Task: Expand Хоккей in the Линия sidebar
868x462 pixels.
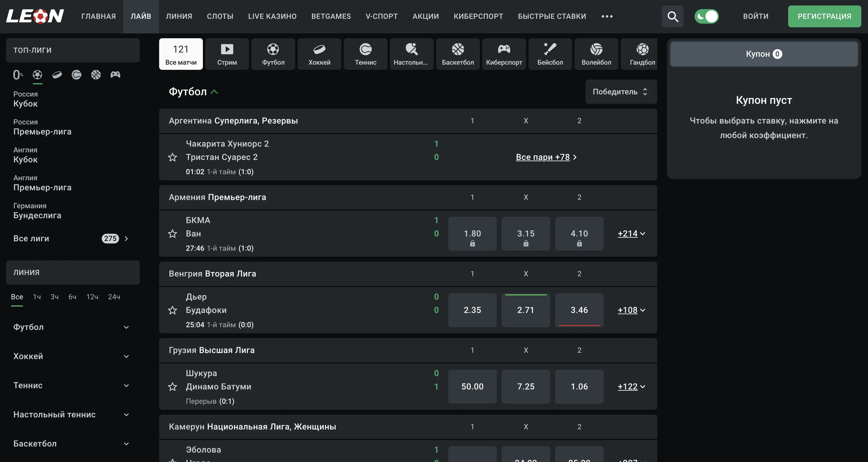Action: click(x=126, y=356)
